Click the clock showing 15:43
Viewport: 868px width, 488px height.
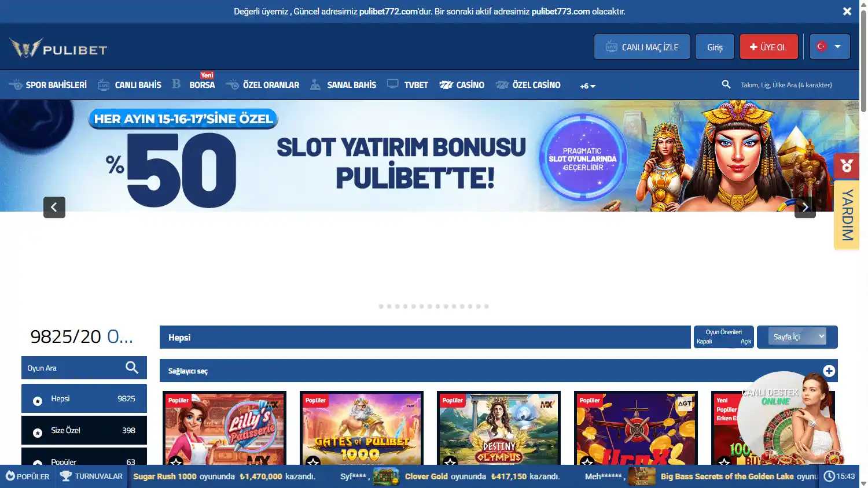click(x=840, y=476)
